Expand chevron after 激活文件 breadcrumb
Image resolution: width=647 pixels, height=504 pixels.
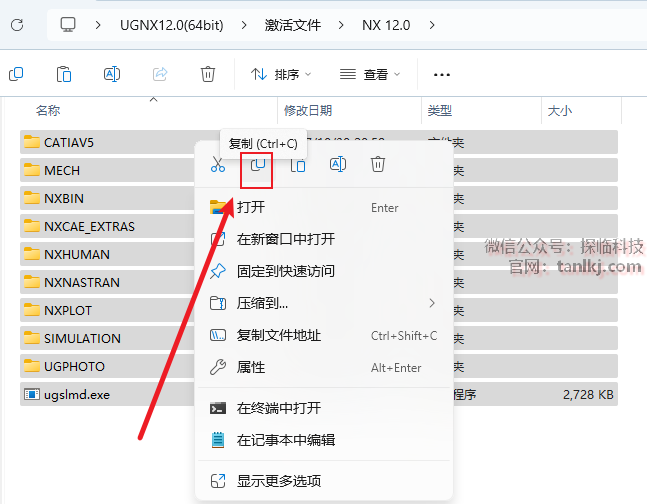(341, 25)
